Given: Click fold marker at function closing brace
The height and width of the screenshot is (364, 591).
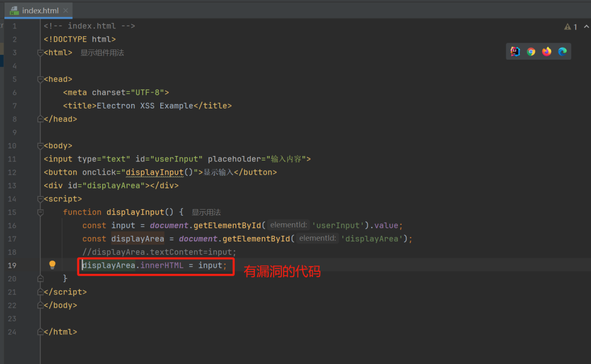Looking at the screenshot, I should pyautogui.click(x=40, y=279).
